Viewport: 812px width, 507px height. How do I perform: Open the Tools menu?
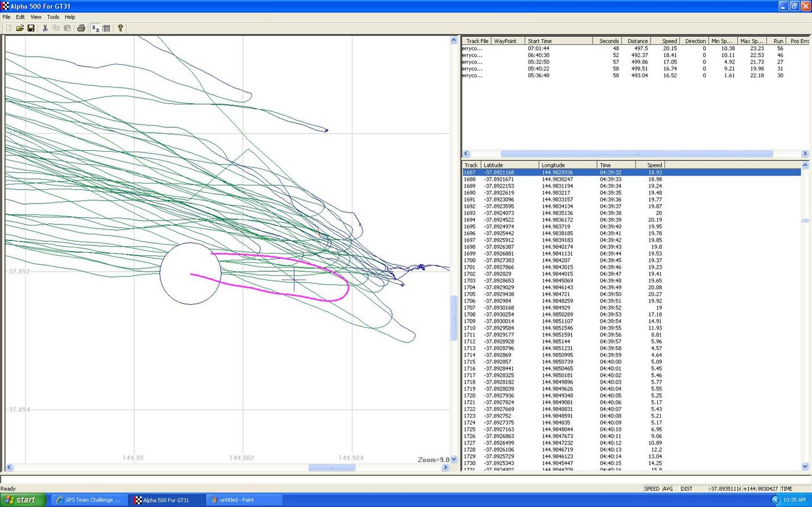click(53, 17)
